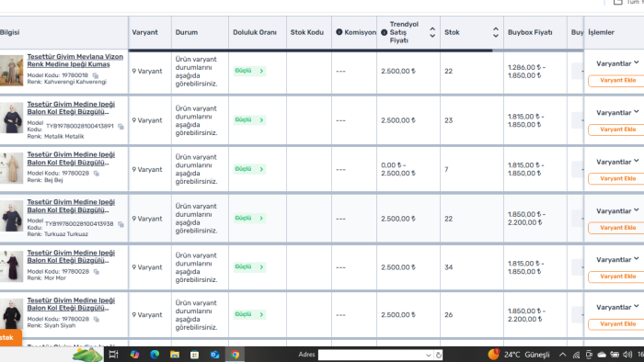The width and height of the screenshot is (644, 362).
Task: Copy model code of the Mor product
Action: [x=97, y=271]
